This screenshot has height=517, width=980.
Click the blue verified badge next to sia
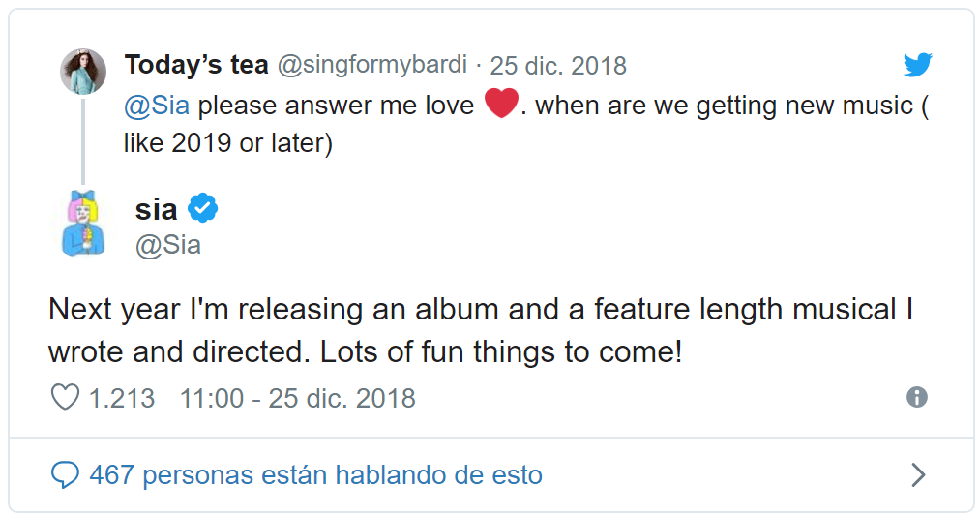pos(202,208)
